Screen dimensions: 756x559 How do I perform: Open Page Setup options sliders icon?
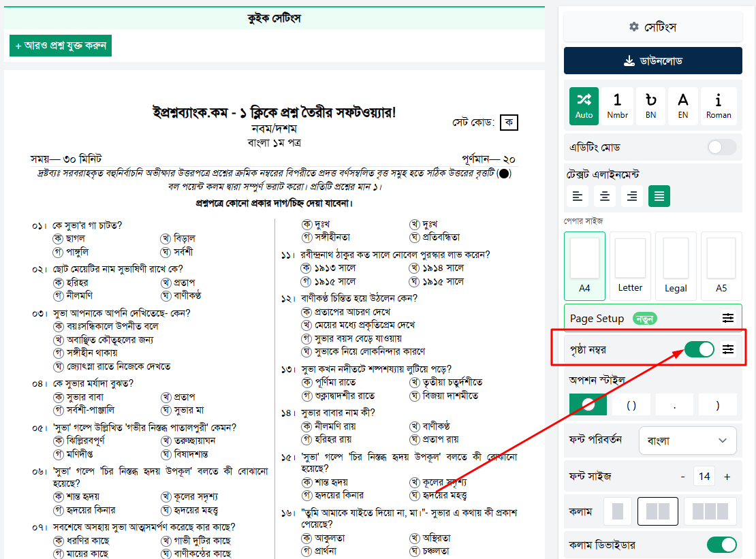[728, 318]
